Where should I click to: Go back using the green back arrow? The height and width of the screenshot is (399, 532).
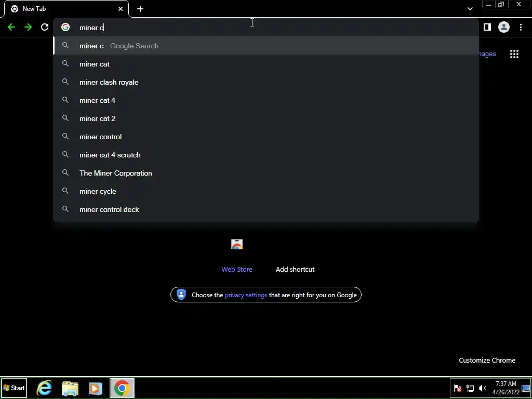tap(11, 27)
